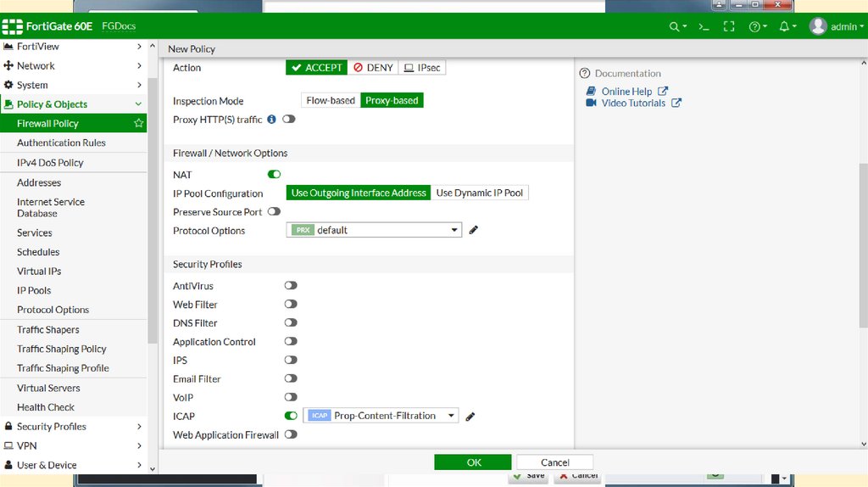Viewport: 868px width, 487px height.
Task: Click the Online Help book icon
Action: (591, 91)
